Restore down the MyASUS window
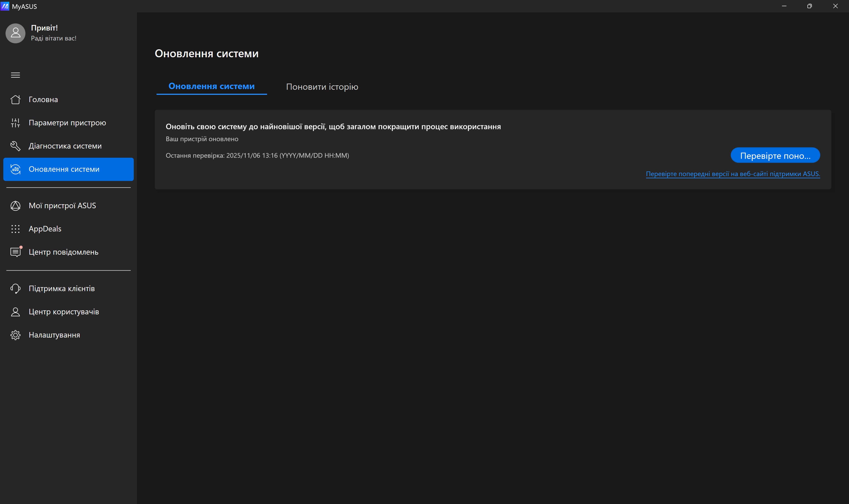The height and width of the screenshot is (504, 849). [809, 6]
